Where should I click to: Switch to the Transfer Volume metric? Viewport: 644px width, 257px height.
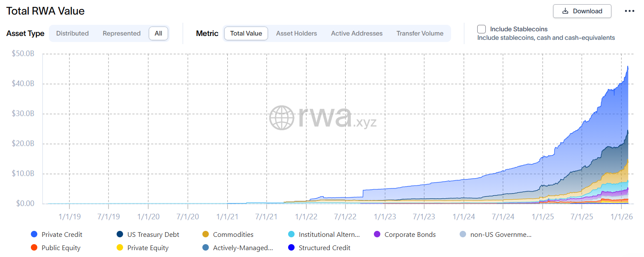[419, 33]
